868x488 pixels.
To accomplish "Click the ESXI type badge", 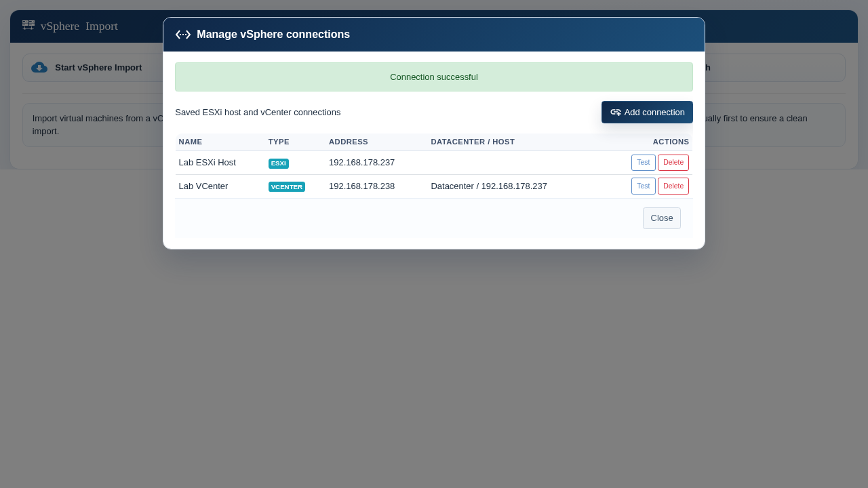I will 279,163.
